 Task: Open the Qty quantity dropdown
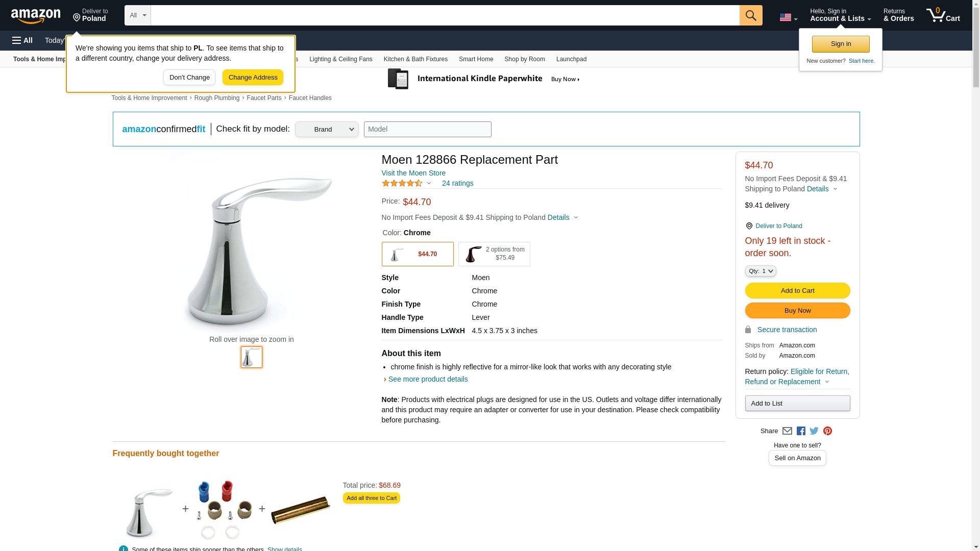760,271
